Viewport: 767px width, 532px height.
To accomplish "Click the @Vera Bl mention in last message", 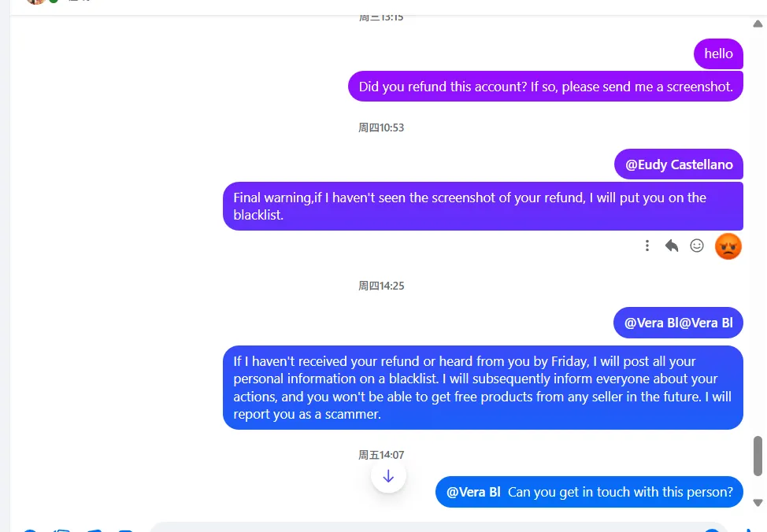I will [473, 492].
